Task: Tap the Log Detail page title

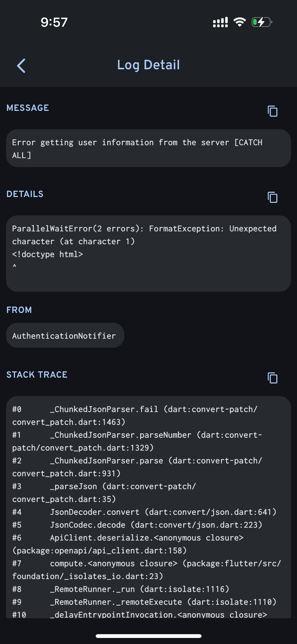Action: [148, 65]
